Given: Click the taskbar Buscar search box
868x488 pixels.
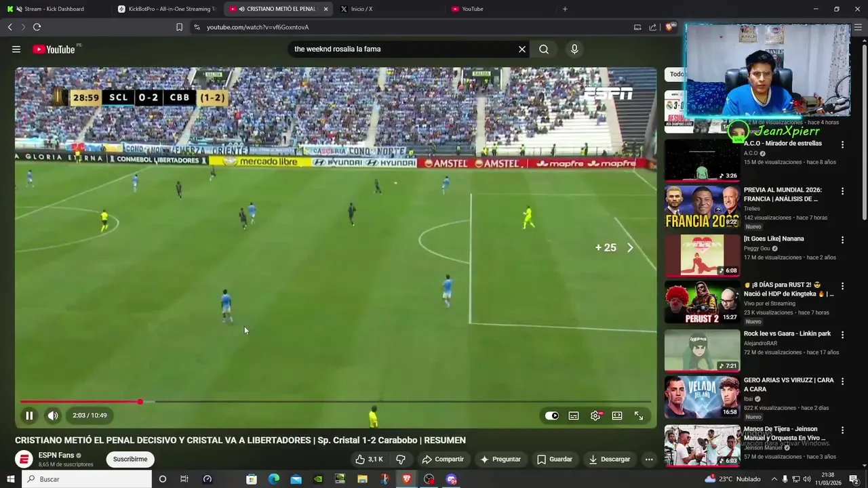Looking at the screenshot, I should pyautogui.click(x=87, y=479).
